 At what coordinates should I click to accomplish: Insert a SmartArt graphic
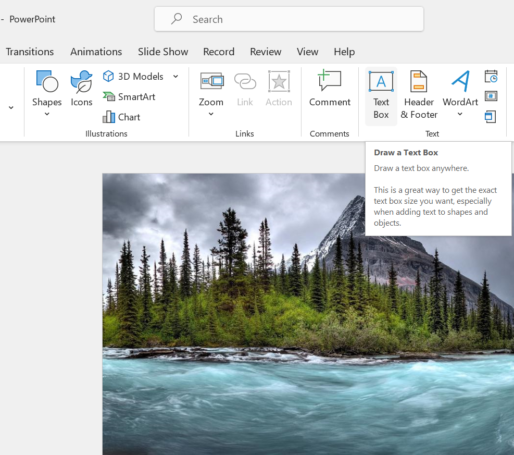[129, 97]
